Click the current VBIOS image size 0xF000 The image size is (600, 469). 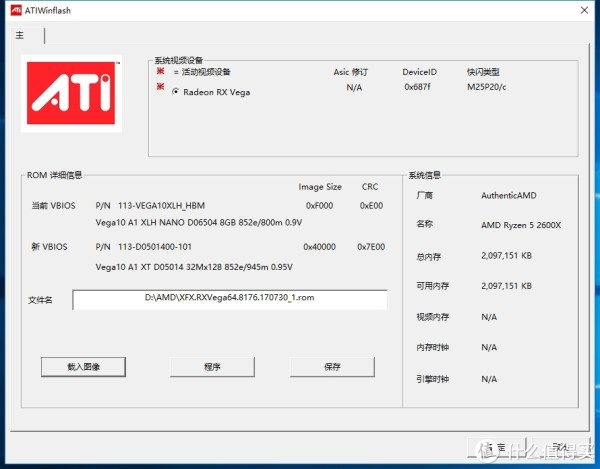(320, 206)
